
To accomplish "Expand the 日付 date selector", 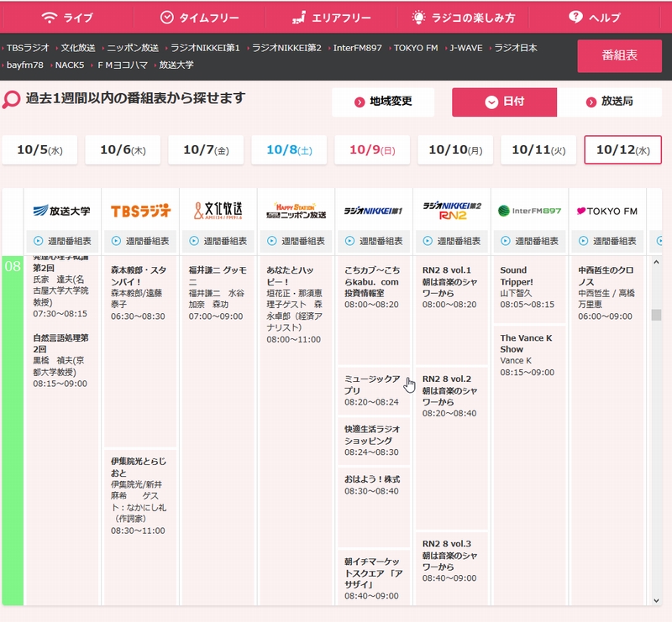I will coord(505,102).
